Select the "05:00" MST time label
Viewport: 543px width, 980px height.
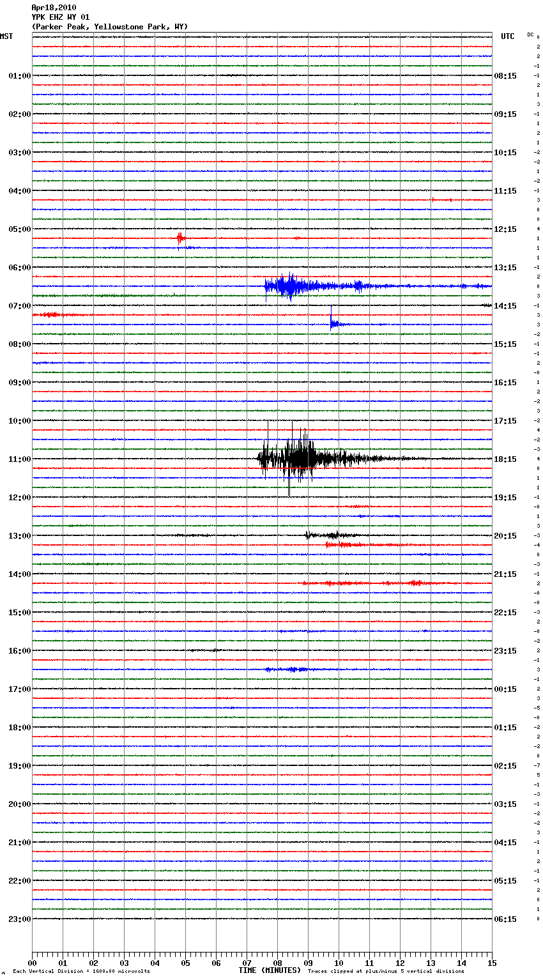20,229
